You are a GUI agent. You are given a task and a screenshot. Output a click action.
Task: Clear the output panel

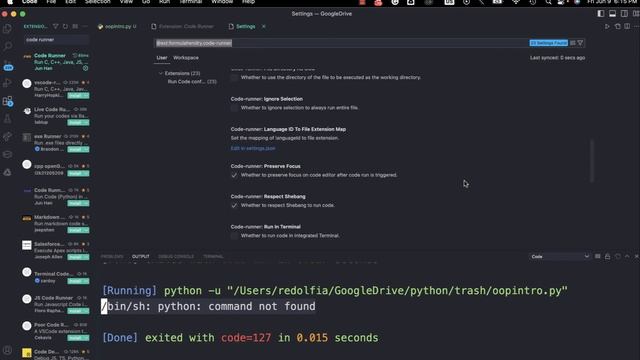click(x=598, y=256)
